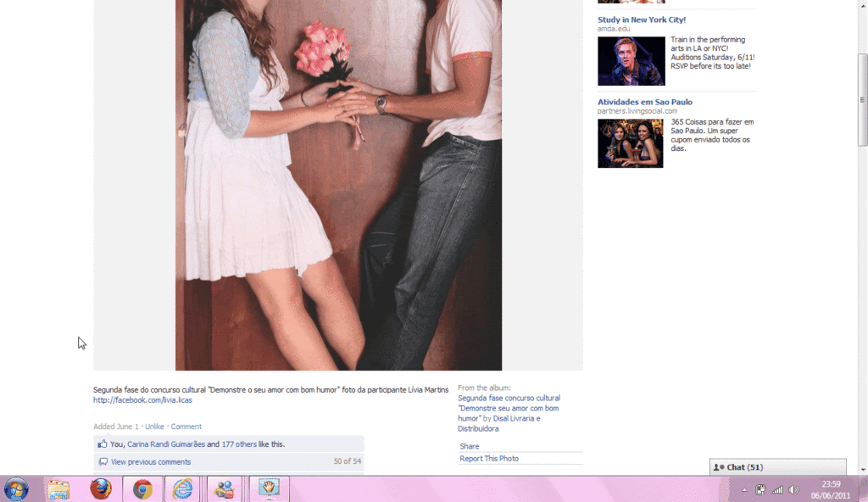Open Carina Randi Guimarães' profile
Viewport: 868px width, 502px height.
[166, 443]
